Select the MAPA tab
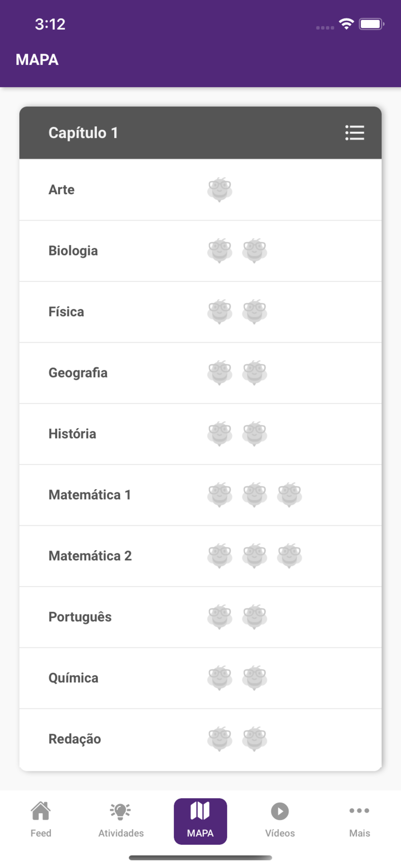Image resolution: width=401 pixels, height=868 pixels. pos(200,820)
